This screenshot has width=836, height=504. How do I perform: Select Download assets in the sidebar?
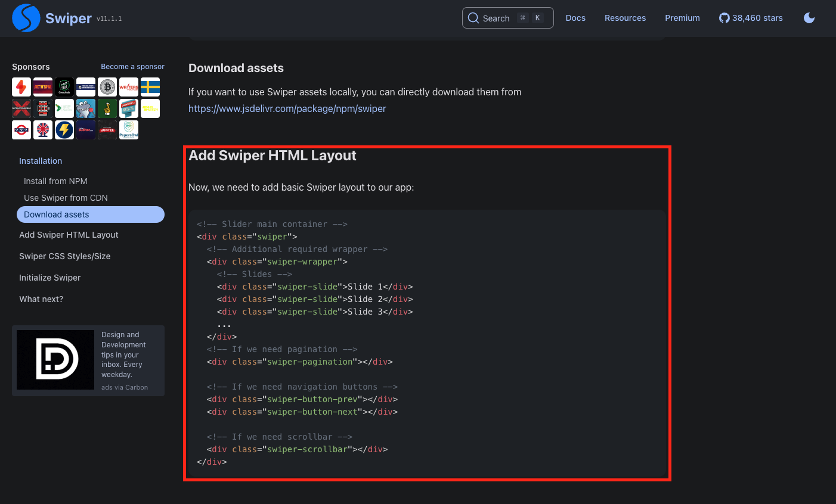56,214
